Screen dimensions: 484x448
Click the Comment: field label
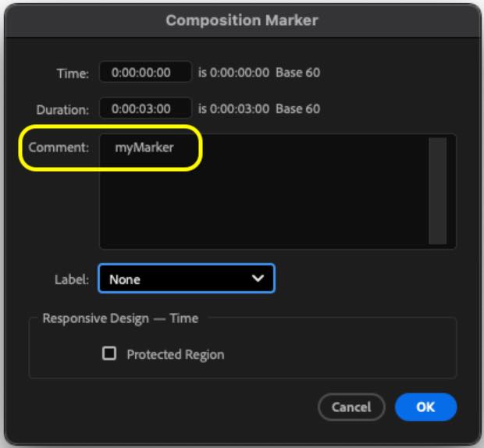tap(59, 147)
